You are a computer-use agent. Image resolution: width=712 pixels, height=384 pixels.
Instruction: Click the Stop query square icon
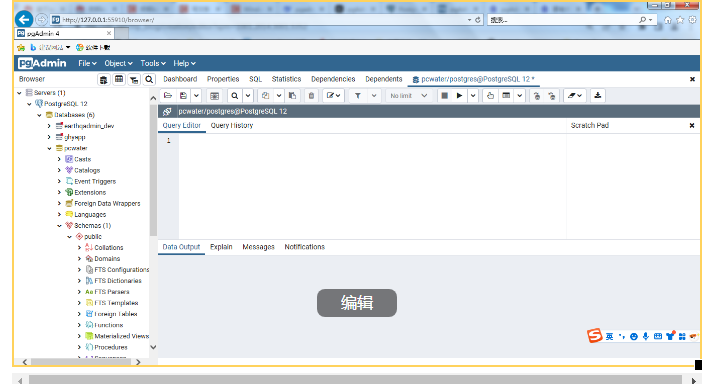point(445,96)
